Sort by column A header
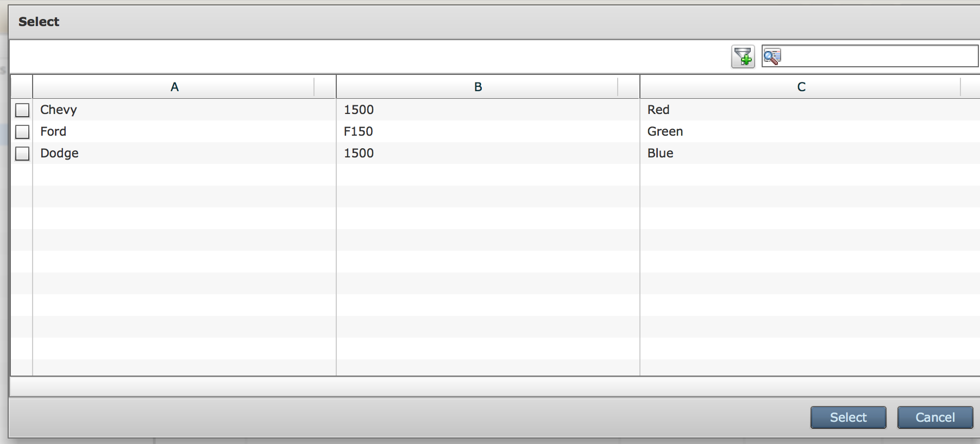 [174, 87]
